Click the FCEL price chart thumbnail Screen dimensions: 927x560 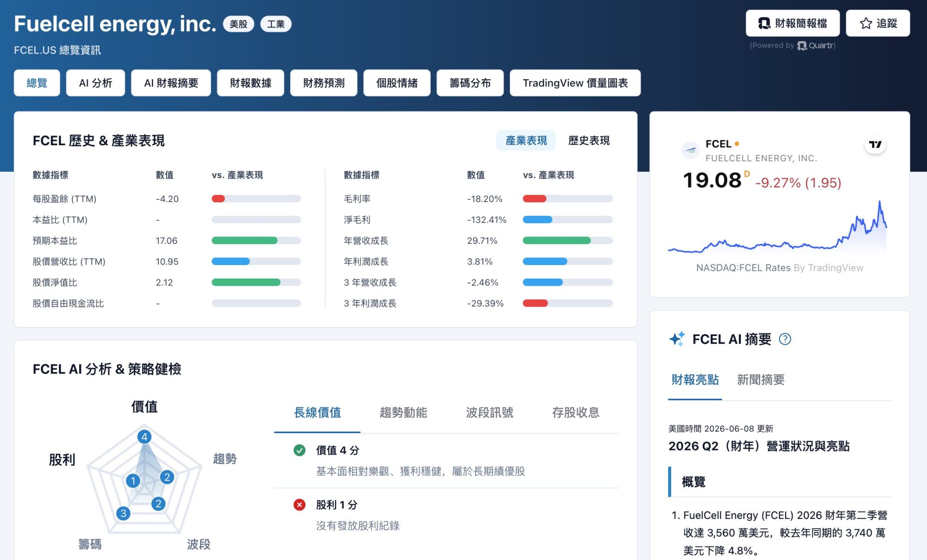point(777,227)
